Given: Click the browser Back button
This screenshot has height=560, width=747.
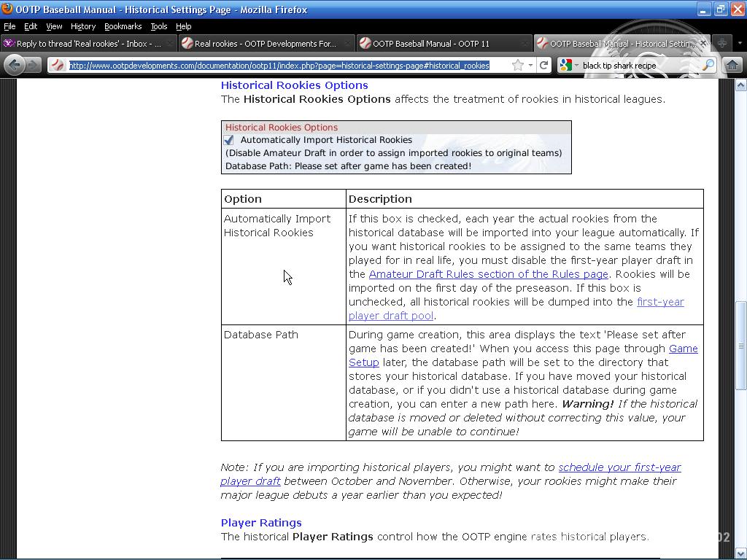Looking at the screenshot, I should tap(15, 66).
